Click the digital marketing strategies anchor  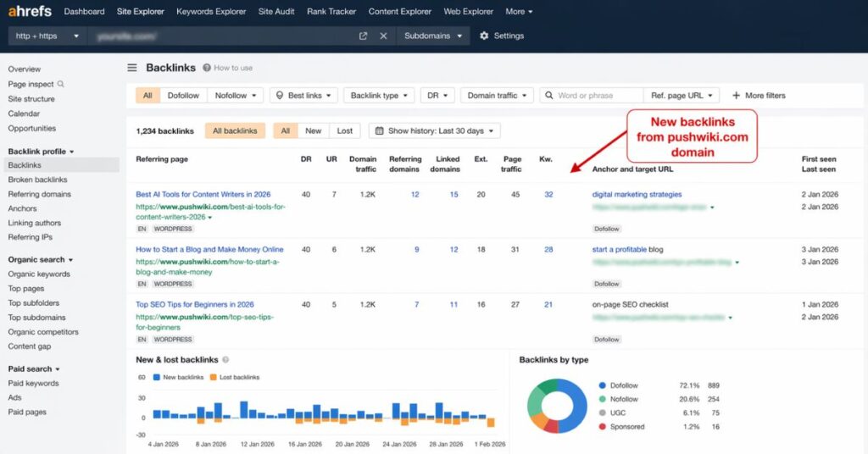(637, 194)
